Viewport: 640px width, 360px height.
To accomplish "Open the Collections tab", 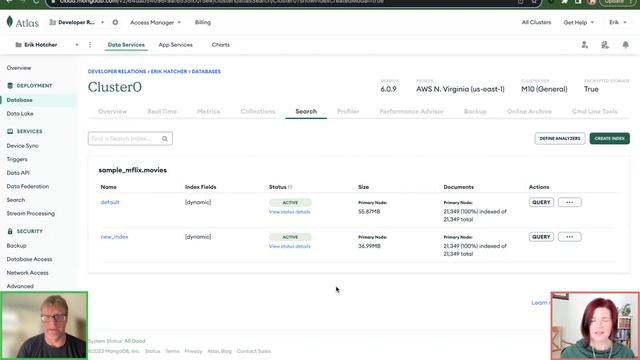I will pos(258,111).
